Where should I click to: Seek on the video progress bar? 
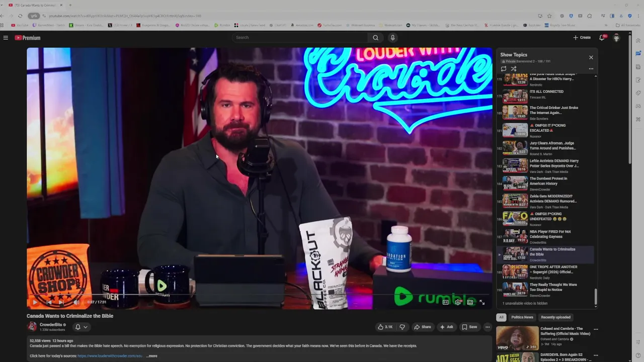click(x=259, y=295)
